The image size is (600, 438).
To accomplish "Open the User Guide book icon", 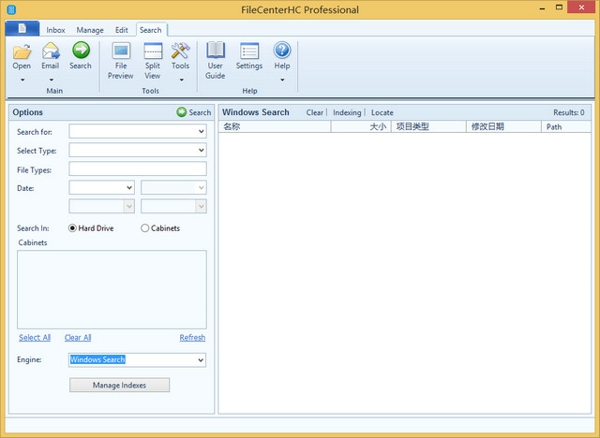I will (x=215, y=51).
